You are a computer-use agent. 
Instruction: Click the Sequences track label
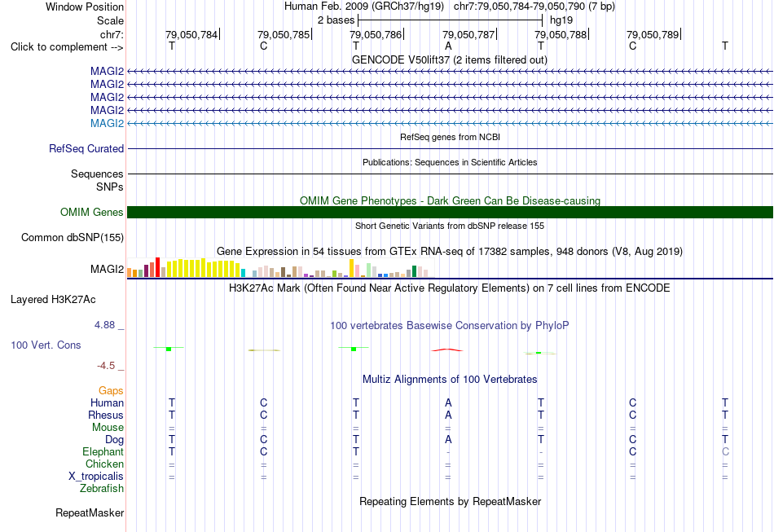tap(97, 174)
